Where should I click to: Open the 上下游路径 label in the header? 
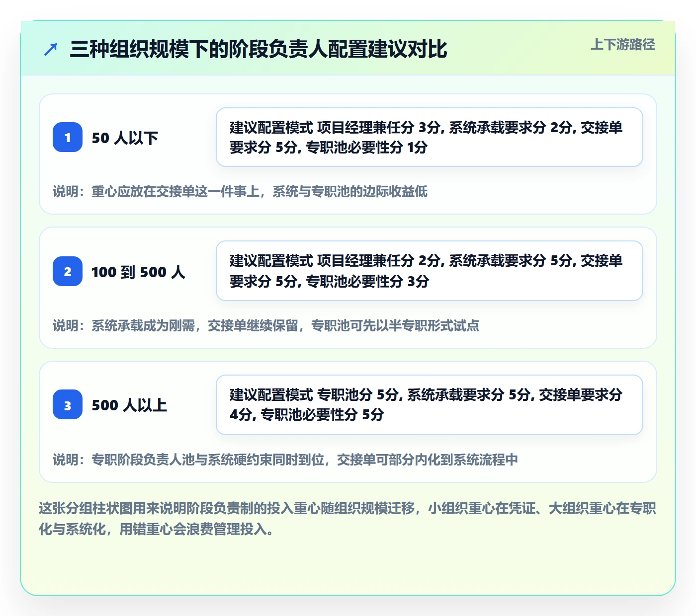[x=623, y=45]
